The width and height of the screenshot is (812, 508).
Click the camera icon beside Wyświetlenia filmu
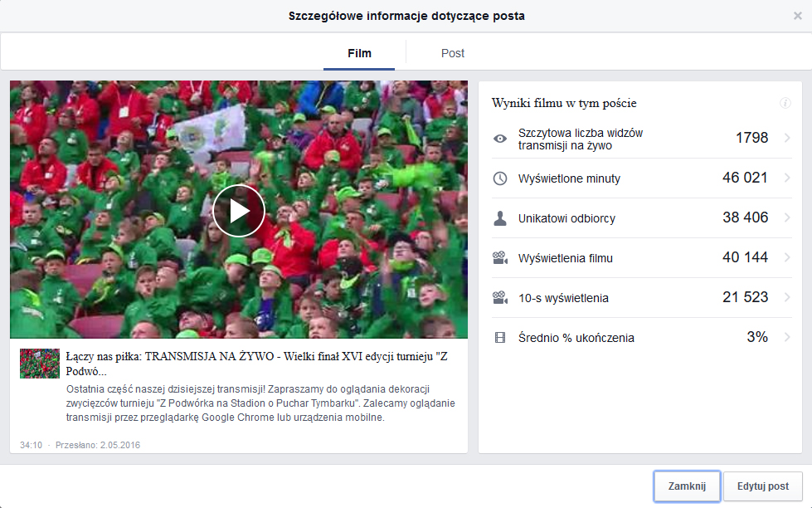pos(500,258)
